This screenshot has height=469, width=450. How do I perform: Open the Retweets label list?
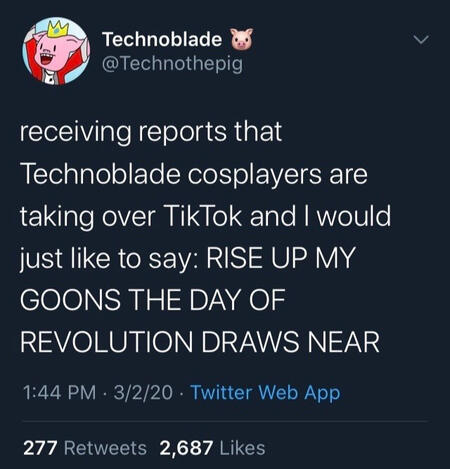(105, 448)
